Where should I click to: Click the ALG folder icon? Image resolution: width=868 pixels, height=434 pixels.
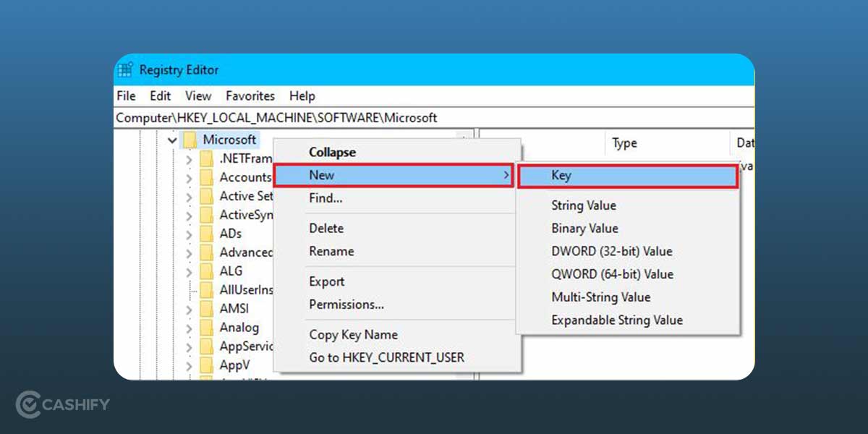click(x=208, y=271)
